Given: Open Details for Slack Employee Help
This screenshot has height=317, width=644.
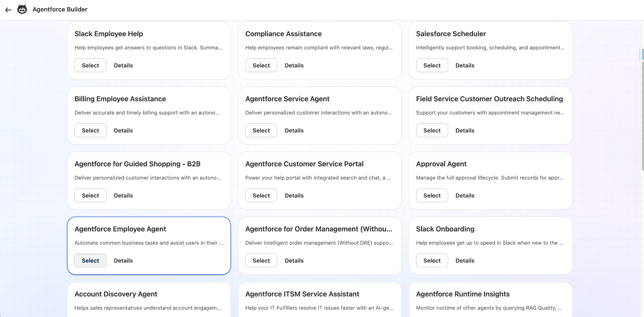Looking at the screenshot, I should tap(123, 65).
